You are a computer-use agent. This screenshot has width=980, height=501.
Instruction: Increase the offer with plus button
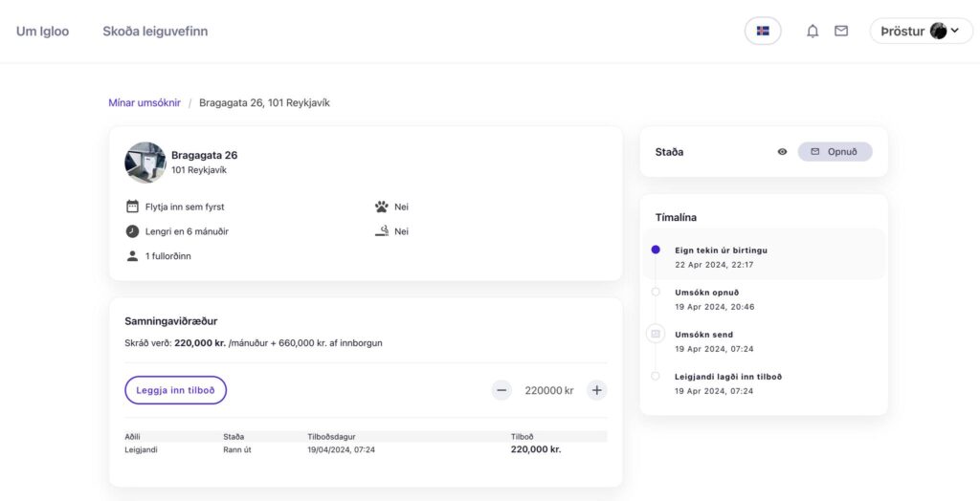click(x=596, y=390)
